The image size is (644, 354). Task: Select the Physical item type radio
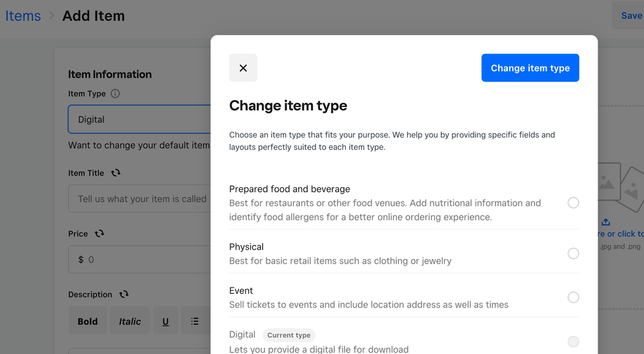point(573,253)
